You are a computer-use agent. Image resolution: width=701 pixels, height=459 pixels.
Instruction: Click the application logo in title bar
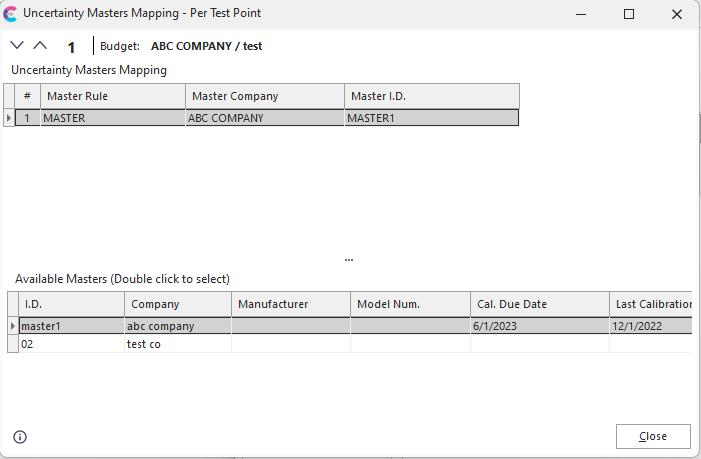[11, 14]
